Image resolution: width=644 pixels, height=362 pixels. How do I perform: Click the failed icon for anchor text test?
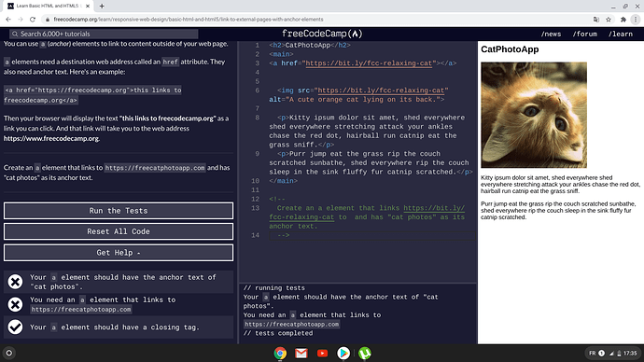pyautogui.click(x=15, y=282)
